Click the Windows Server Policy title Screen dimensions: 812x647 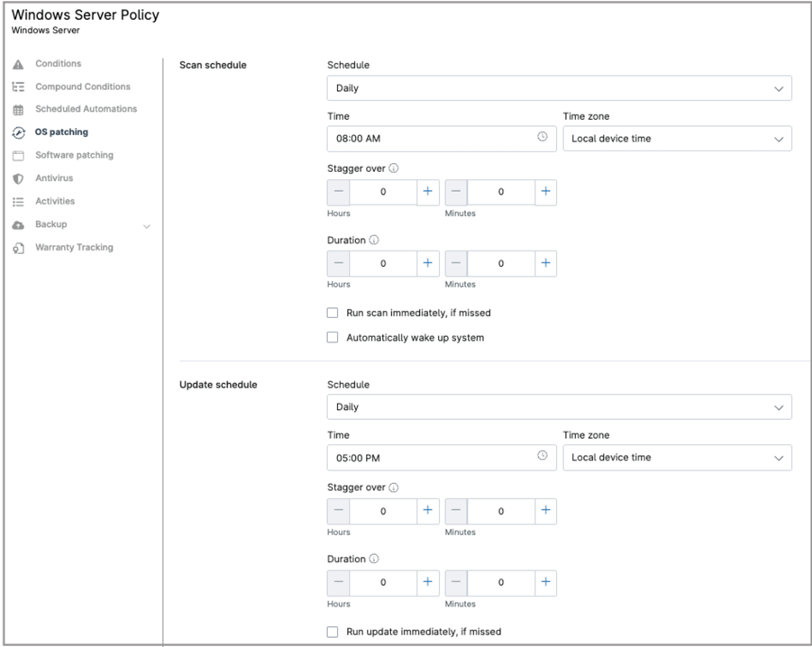click(x=86, y=15)
